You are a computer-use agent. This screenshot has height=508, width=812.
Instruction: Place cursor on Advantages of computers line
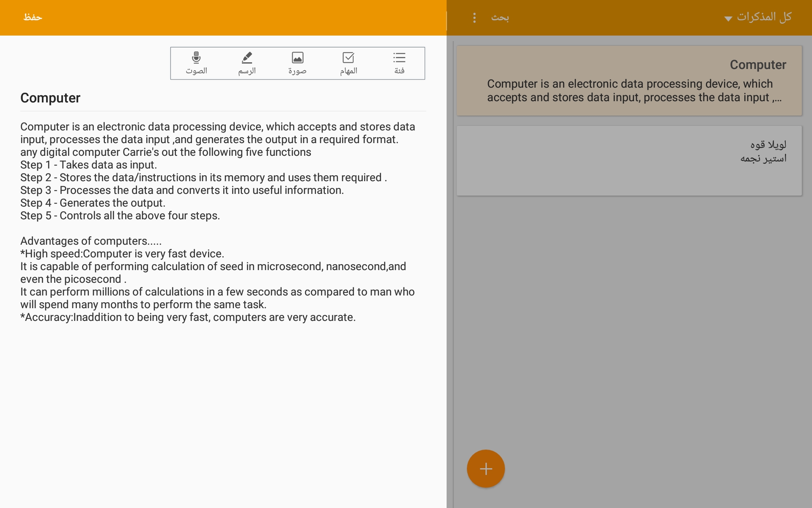coord(91,241)
